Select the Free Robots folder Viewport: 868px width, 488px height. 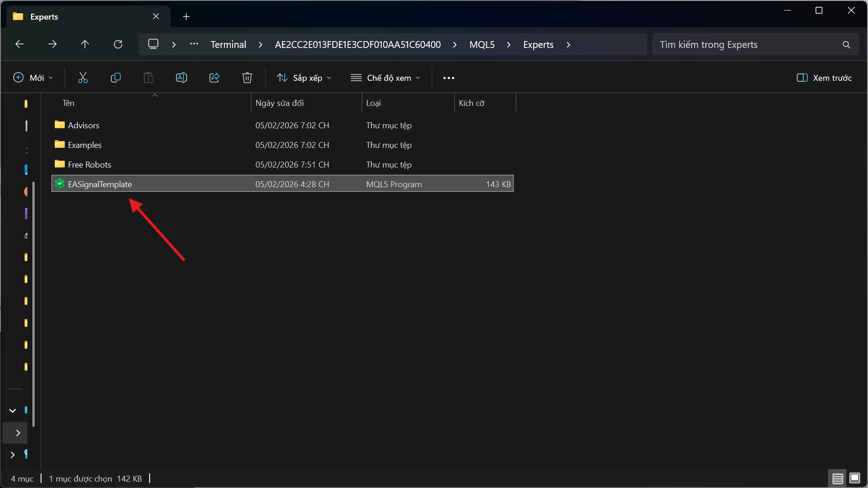click(x=282, y=164)
